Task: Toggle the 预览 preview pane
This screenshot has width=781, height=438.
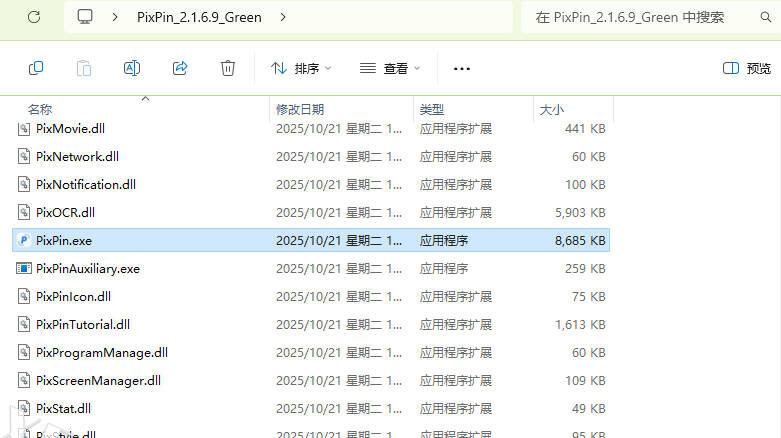Action: (747, 68)
